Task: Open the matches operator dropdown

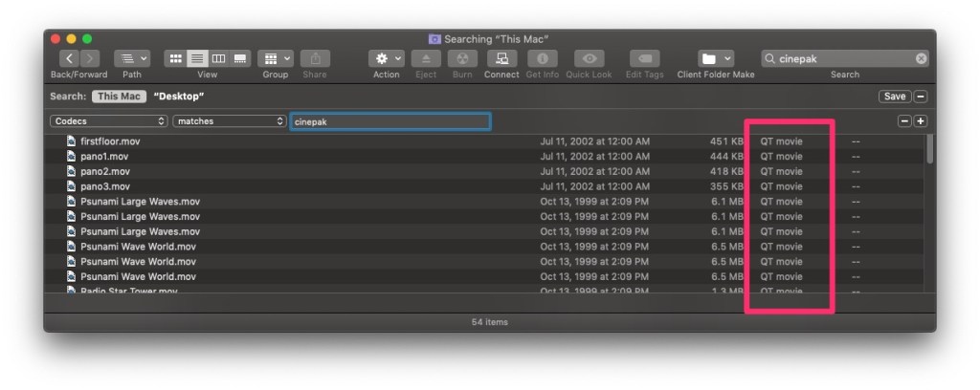Action: pos(230,121)
